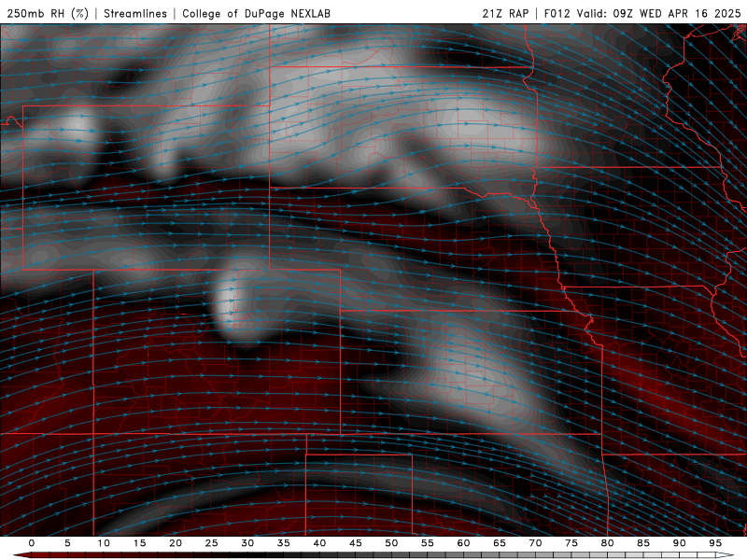Click the "50" label on color scale
747x560 pixels.
coord(391,543)
